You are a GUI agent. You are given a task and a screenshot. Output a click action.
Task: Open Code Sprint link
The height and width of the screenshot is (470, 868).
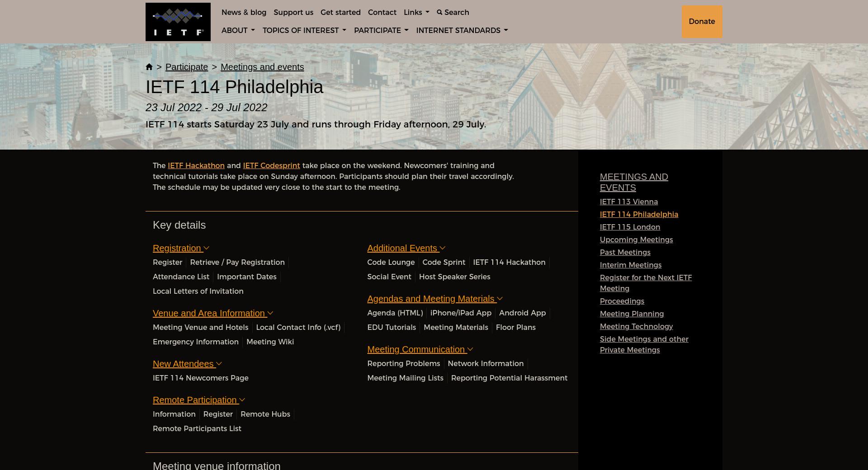tap(443, 262)
